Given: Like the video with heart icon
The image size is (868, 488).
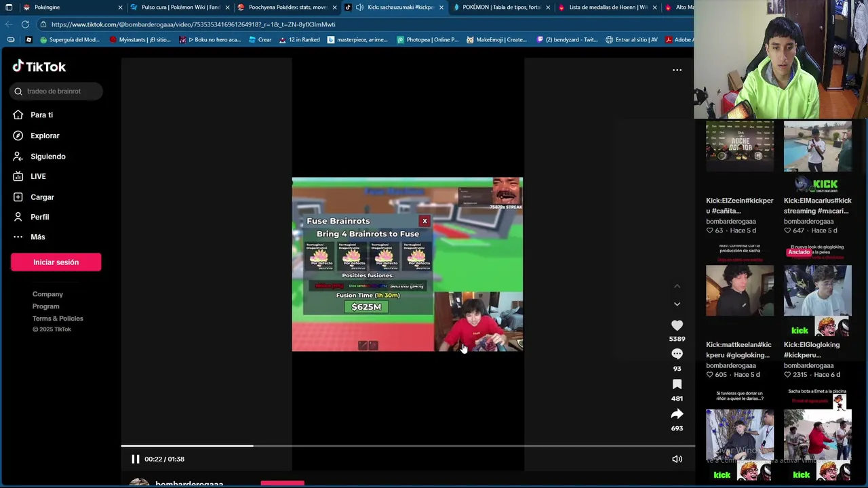Looking at the screenshot, I should (677, 325).
